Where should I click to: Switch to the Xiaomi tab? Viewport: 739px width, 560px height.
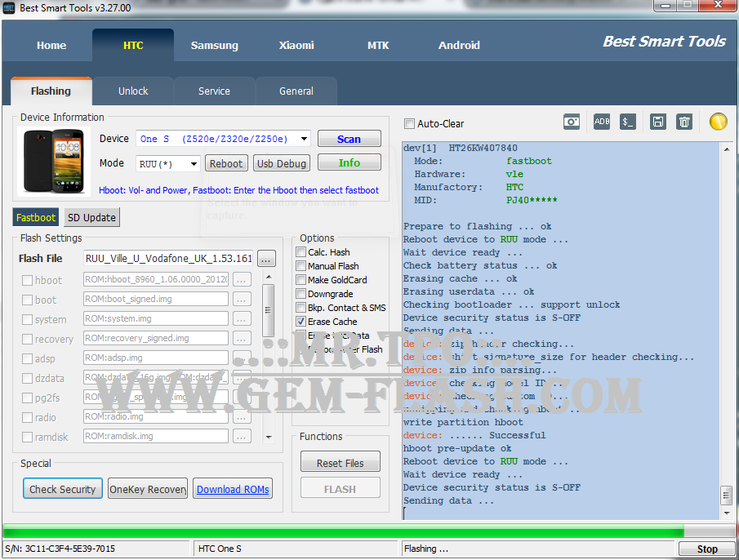(x=296, y=45)
